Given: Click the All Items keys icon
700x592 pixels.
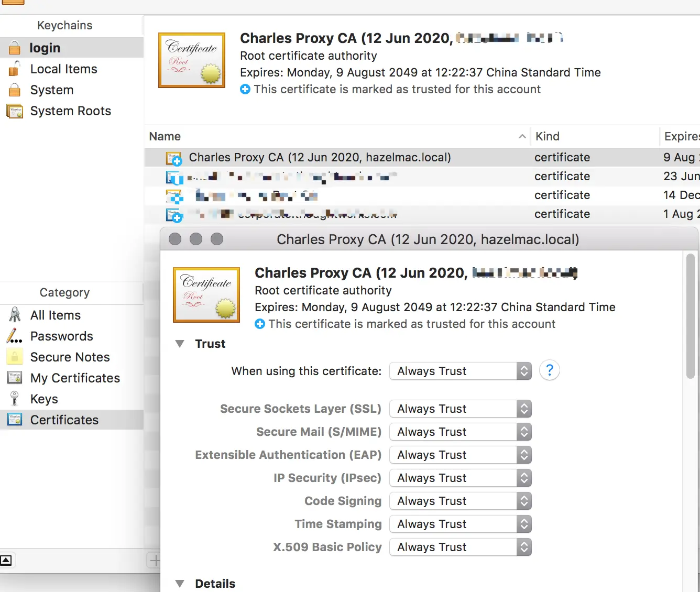Looking at the screenshot, I should (x=15, y=314).
